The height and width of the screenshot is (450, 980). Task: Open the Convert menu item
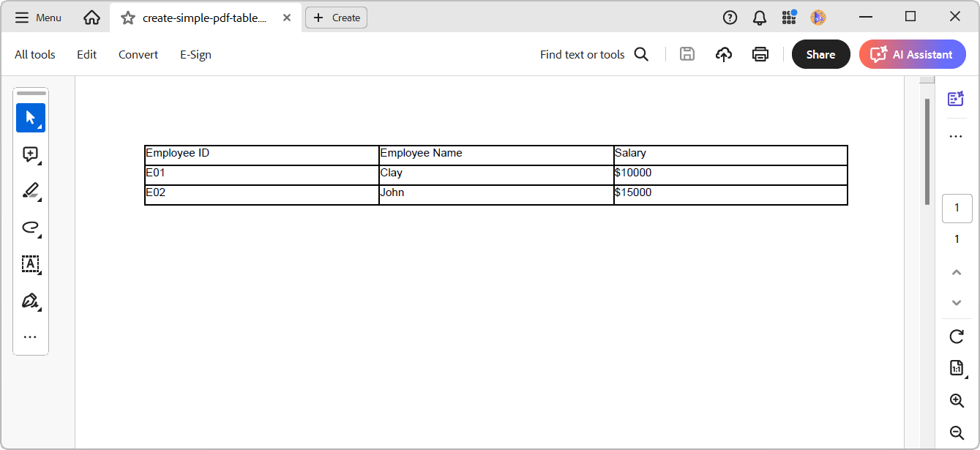pyautogui.click(x=138, y=54)
